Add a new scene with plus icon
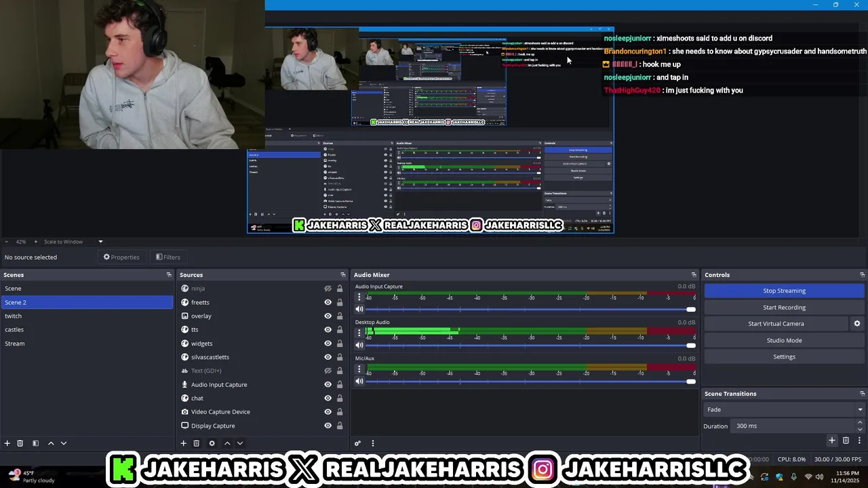868x488 pixels. coord(7,443)
